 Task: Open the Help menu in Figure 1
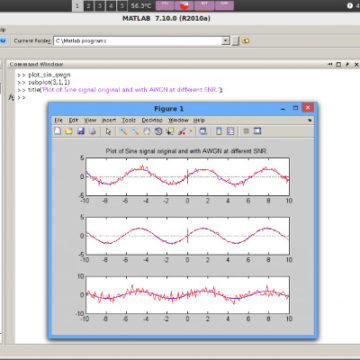pos(199,120)
